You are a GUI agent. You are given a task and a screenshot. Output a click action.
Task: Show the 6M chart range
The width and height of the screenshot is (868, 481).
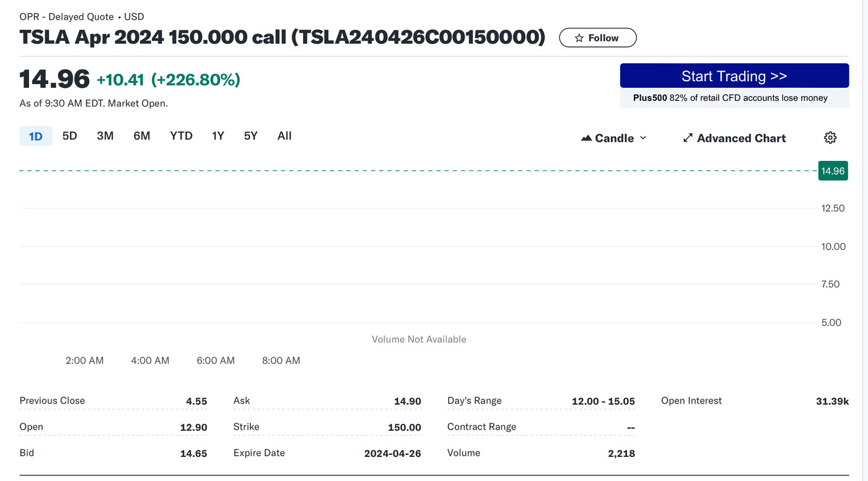pos(142,136)
